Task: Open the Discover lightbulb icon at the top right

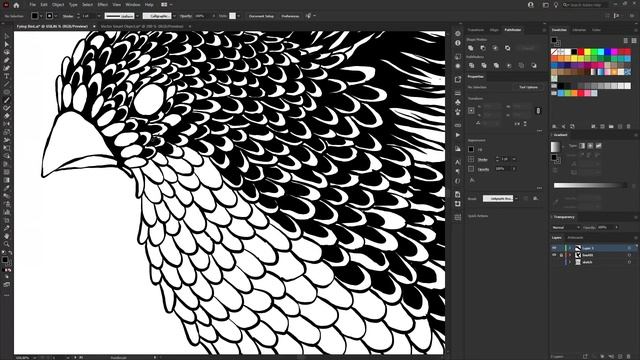Action: (556, 5)
